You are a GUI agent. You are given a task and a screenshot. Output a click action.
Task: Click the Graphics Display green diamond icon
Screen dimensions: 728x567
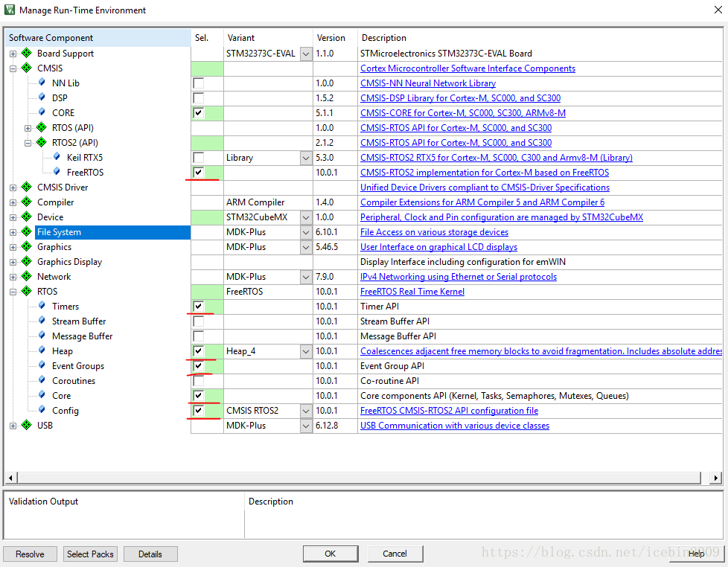[27, 261]
